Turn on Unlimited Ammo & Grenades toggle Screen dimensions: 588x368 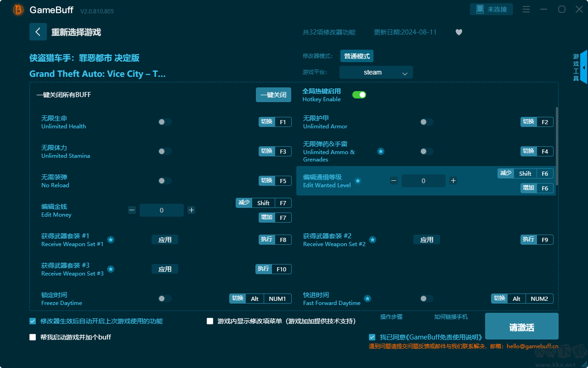pos(427,151)
